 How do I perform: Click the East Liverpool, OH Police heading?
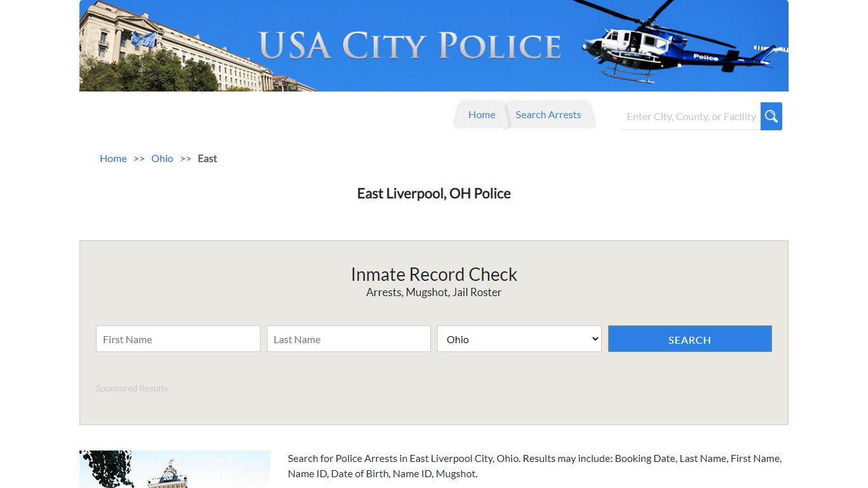point(434,194)
